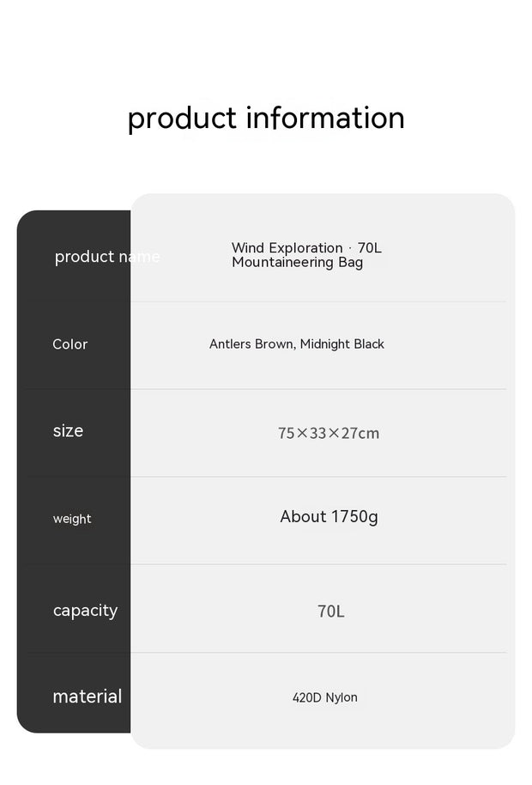Image resolution: width=532 pixels, height=785 pixels.
Task: Click the word "Bag" in product name
Action: (x=350, y=262)
